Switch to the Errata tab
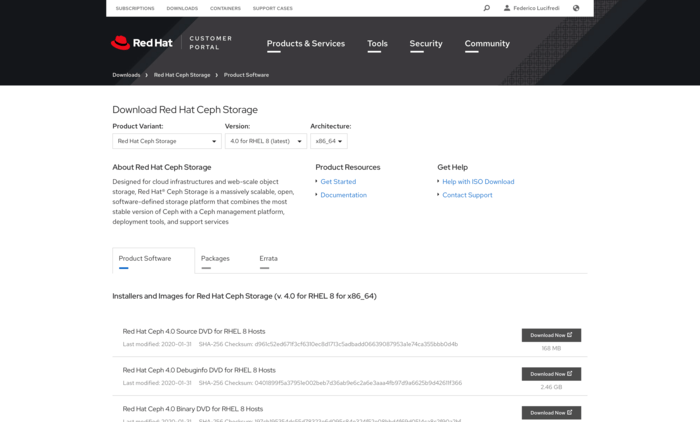Screen dimensions: 700x422 coord(268,258)
